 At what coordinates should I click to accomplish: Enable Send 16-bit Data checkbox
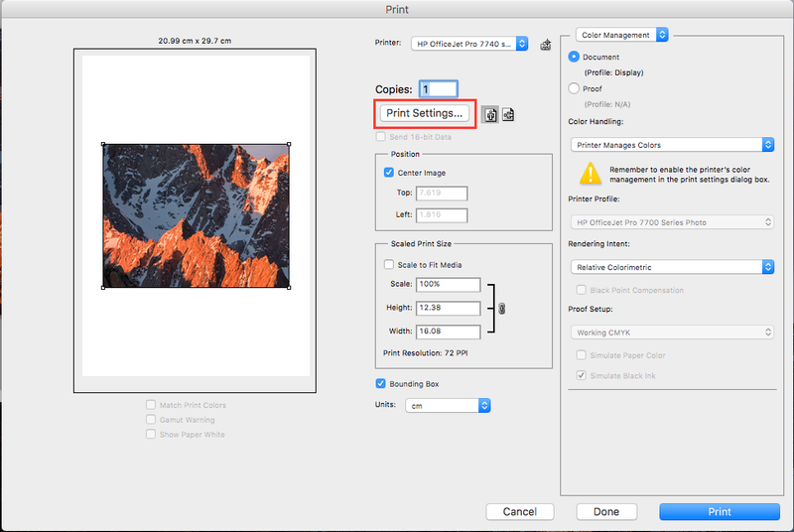click(x=381, y=137)
